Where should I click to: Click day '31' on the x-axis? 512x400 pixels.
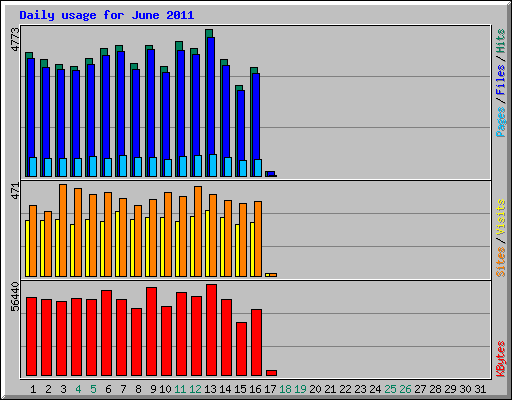pos(480,389)
